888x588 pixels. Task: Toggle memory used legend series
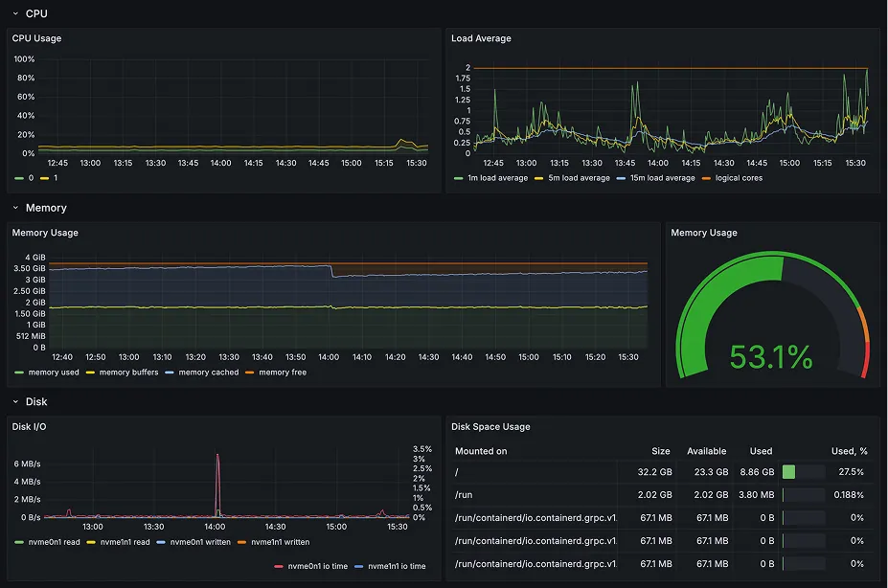54,373
